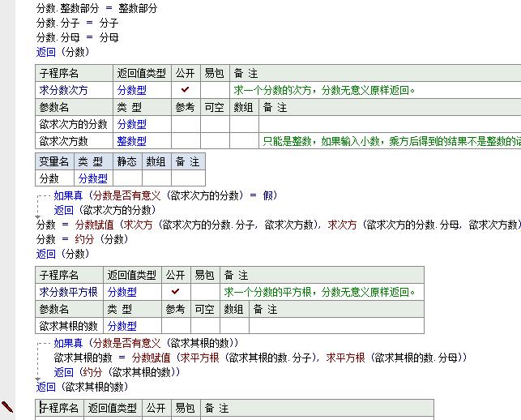521x420 pixels.
Task: Click return type 分数型 of 求分数次方
Action: [x=131, y=90]
